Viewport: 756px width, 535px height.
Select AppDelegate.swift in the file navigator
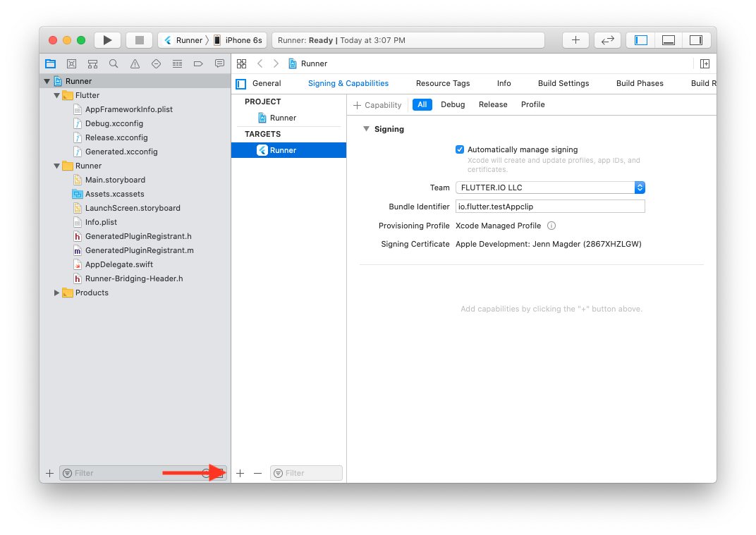coord(118,264)
